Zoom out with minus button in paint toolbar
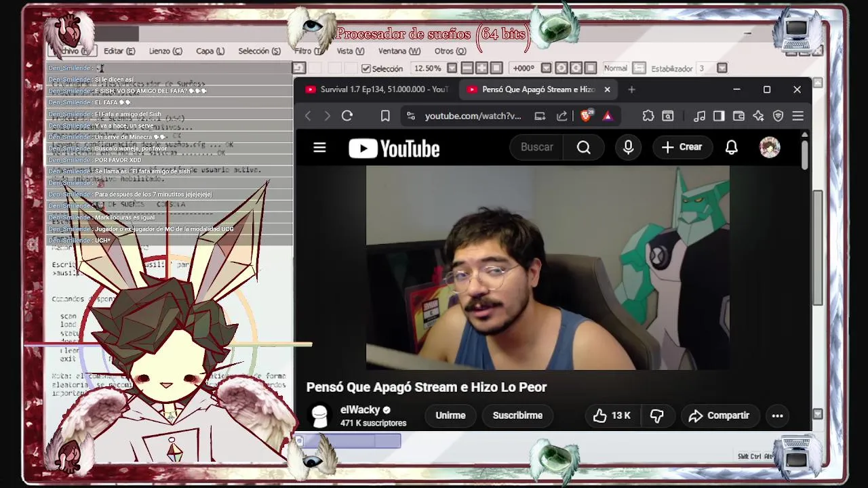The width and height of the screenshot is (868, 488). 467,68
